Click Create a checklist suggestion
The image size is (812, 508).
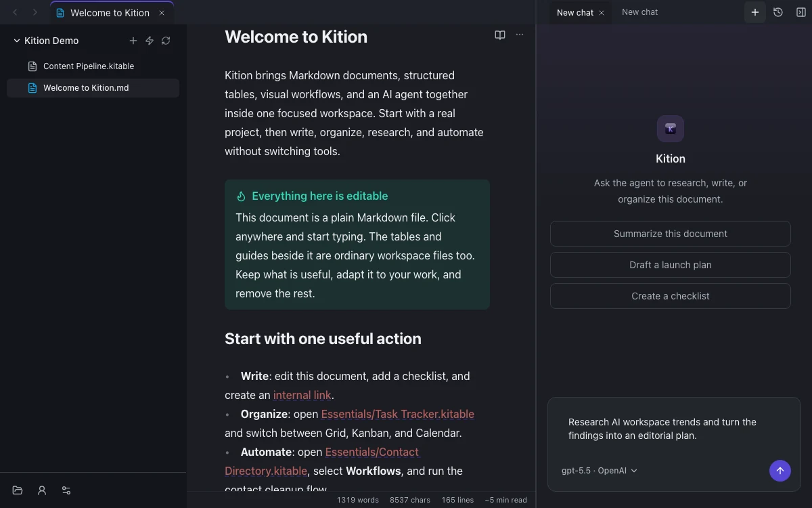[x=671, y=296]
